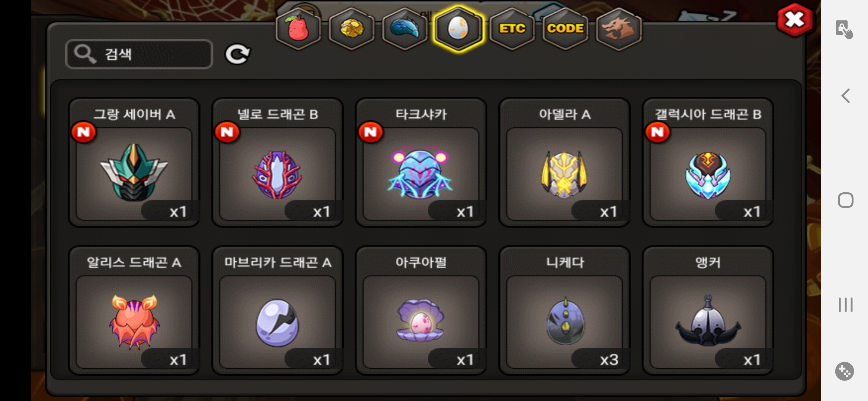Choose the 타크샤카 egg item
This screenshot has width=868, height=401.
point(421,162)
